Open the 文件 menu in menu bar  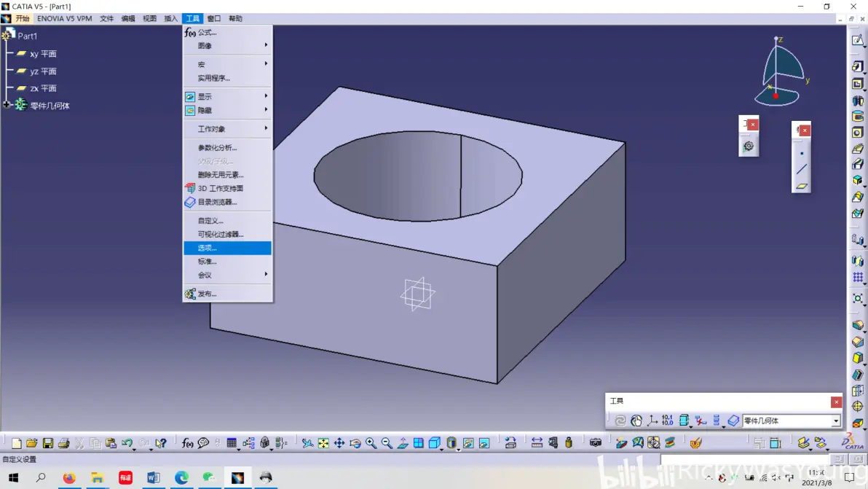click(x=106, y=18)
